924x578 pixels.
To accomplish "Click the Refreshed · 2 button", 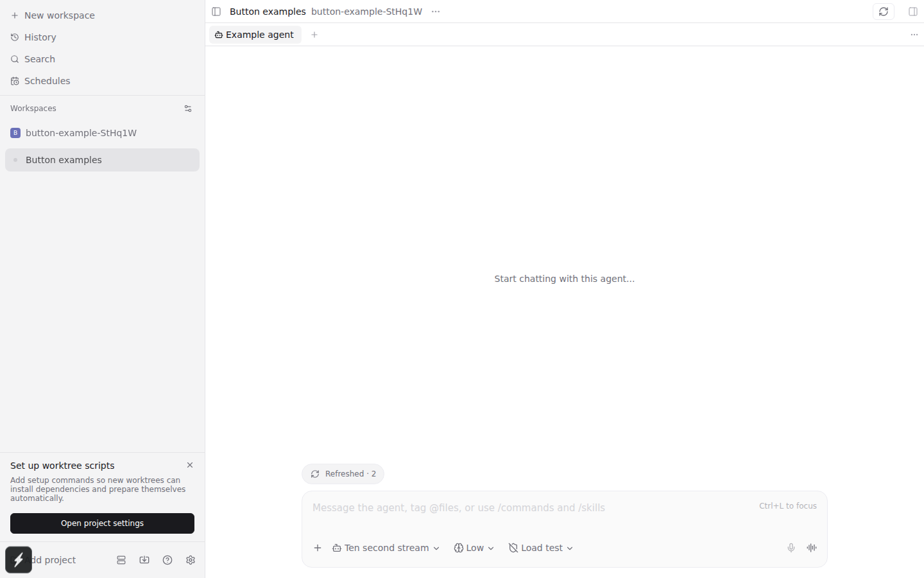I will point(343,474).
